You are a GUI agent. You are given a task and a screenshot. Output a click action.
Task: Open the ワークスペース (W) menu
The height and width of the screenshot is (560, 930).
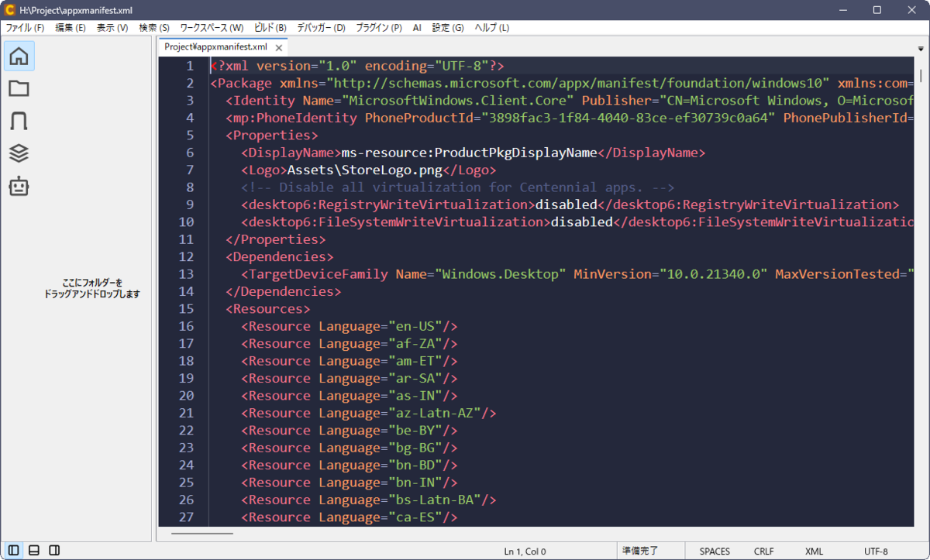[212, 27]
